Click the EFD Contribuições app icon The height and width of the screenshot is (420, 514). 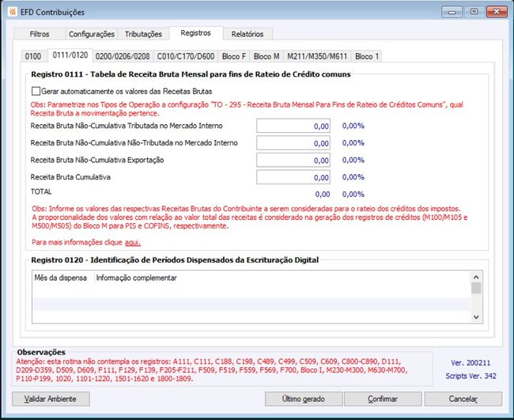click(x=13, y=12)
